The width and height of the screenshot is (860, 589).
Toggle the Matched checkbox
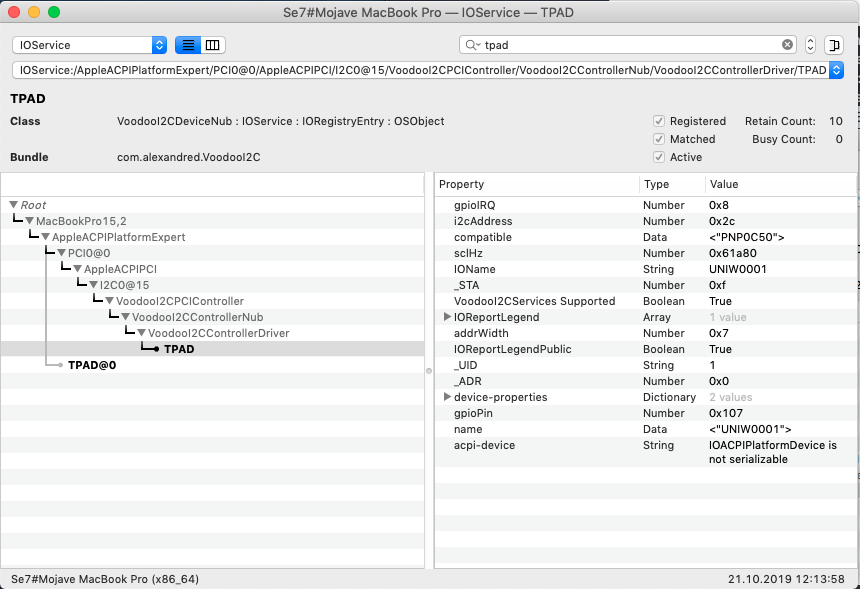[x=659, y=139]
